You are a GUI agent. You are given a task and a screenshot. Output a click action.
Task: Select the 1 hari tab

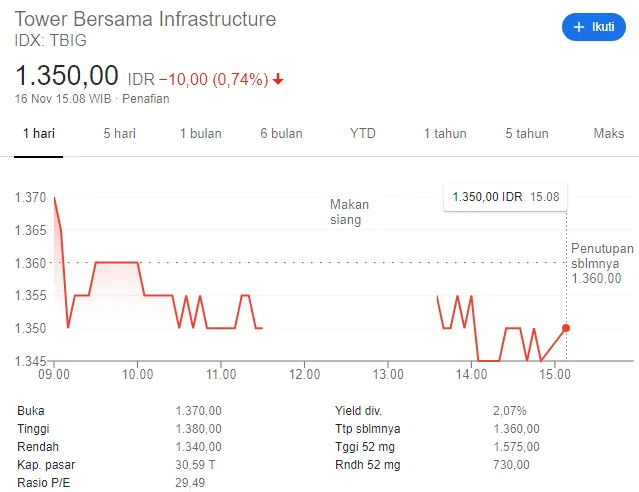38,133
